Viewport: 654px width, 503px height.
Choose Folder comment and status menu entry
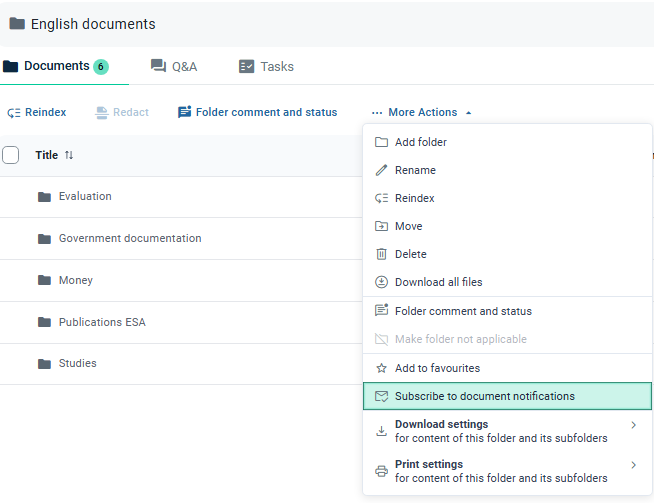(x=507, y=311)
